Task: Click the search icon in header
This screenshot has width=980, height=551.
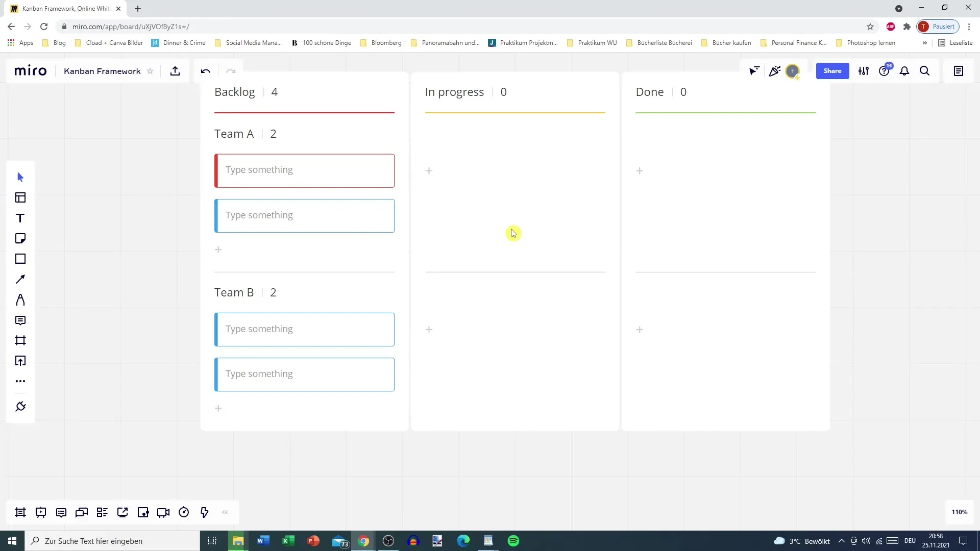Action: click(x=925, y=70)
